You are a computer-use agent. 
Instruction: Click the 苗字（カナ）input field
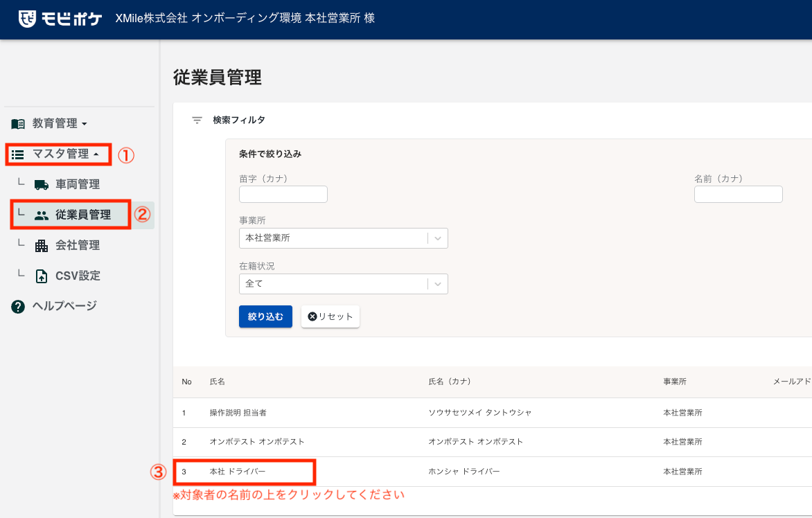283,194
